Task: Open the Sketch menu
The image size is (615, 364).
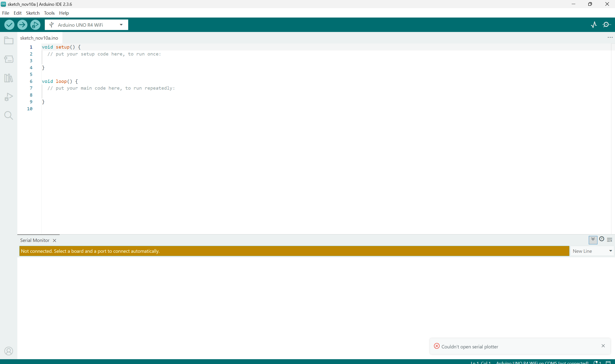Action: [33, 13]
